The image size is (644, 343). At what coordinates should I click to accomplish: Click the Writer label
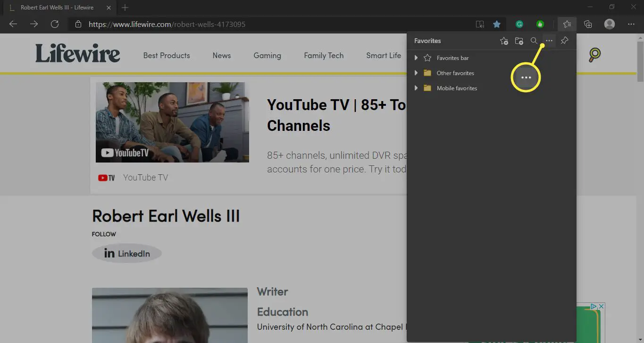[x=272, y=292]
